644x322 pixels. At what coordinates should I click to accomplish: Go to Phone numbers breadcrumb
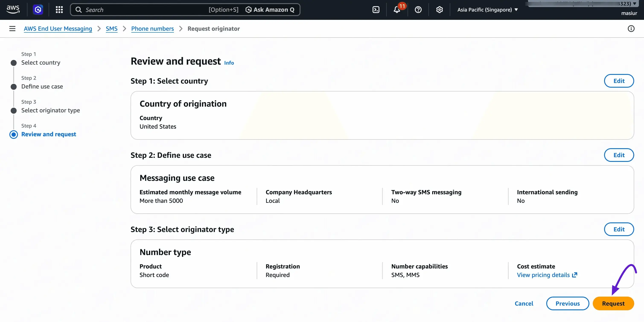pos(153,29)
